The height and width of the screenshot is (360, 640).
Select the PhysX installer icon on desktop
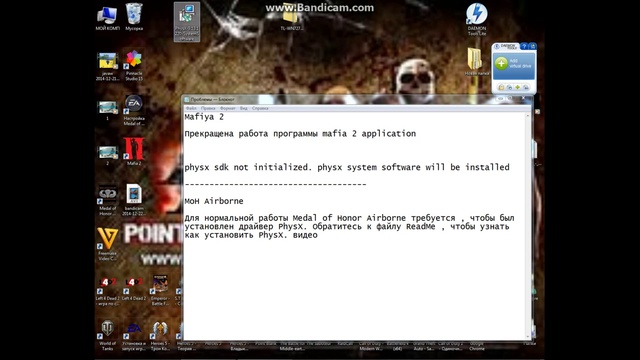187,22
